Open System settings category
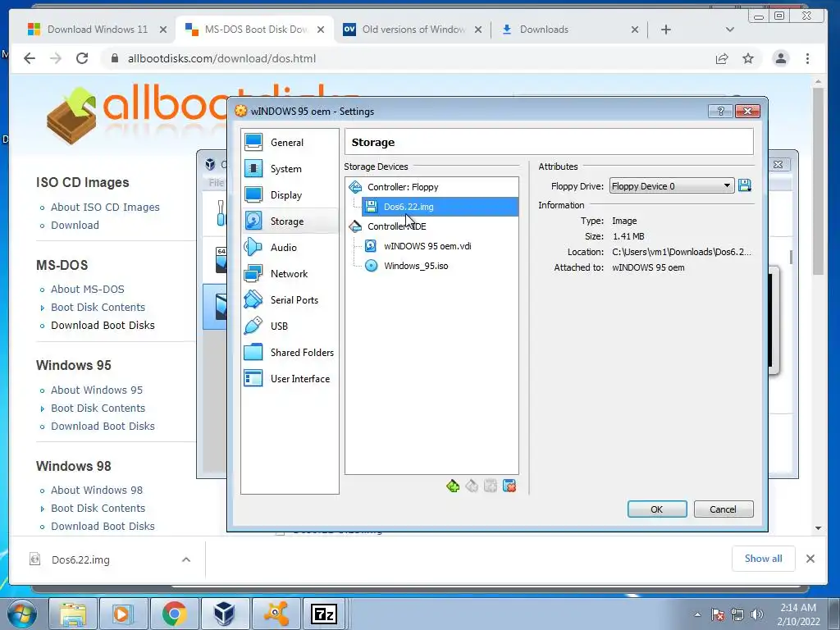Image resolution: width=840 pixels, height=630 pixels. click(x=290, y=169)
